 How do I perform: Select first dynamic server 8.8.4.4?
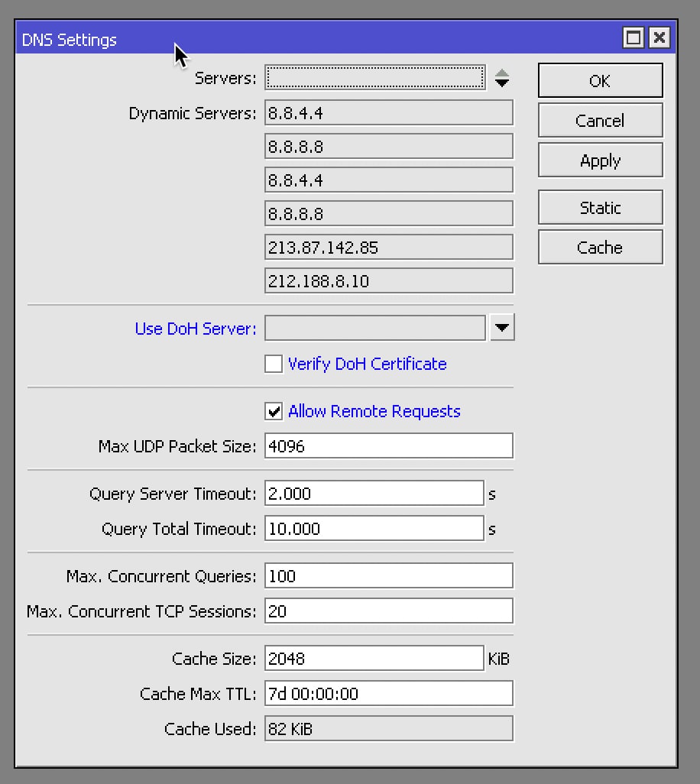[x=388, y=112]
